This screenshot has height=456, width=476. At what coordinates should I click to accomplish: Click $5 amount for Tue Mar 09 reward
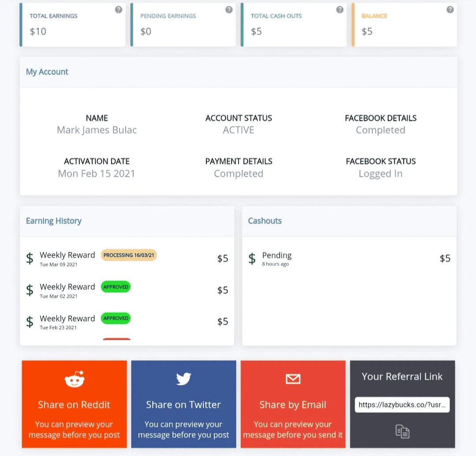[x=222, y=258]
